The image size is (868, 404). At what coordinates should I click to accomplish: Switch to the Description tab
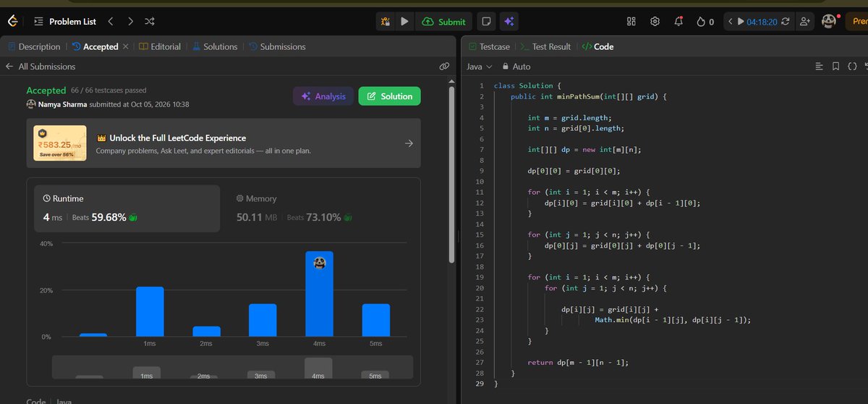click(34, 46)
